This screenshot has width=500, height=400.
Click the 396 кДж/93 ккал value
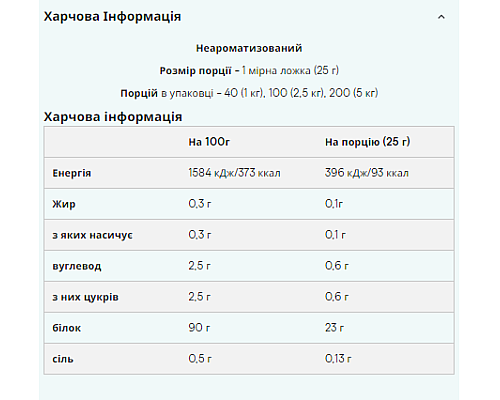(x=367, y=173)
